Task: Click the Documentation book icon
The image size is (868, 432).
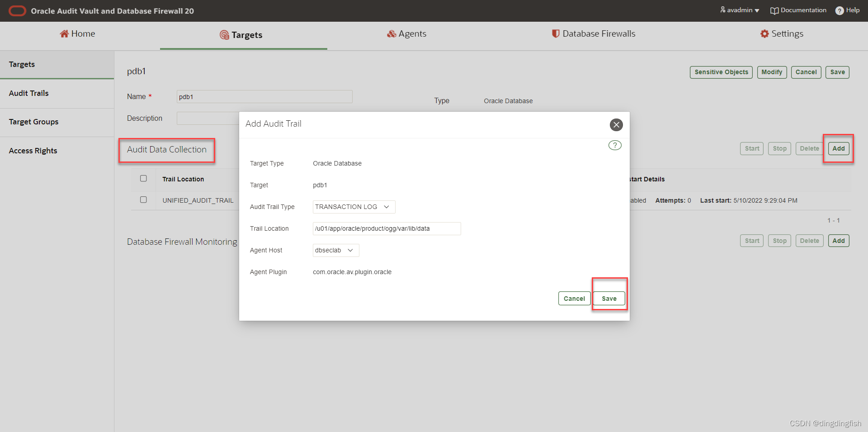Action: [774, 10]
